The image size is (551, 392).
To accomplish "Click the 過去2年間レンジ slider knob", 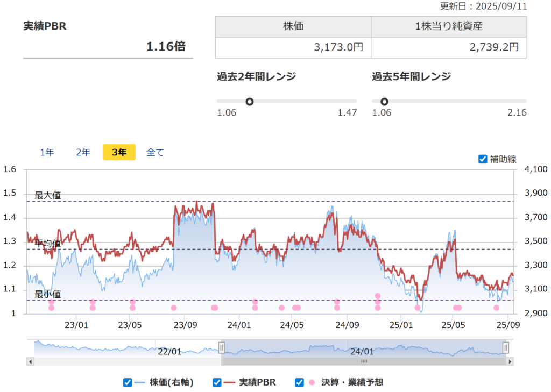I will (x=249, y=101).
